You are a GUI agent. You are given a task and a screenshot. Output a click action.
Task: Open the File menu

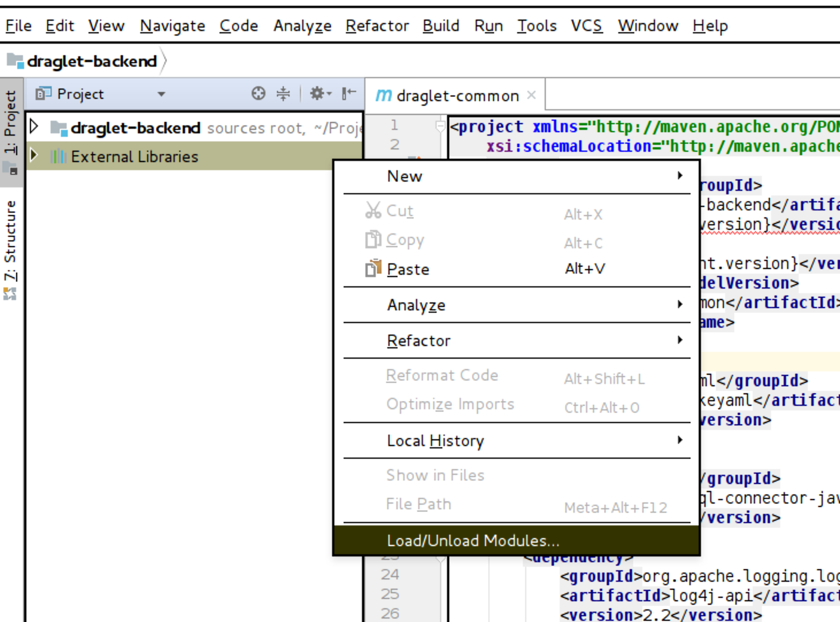click(x=18, y=26)
